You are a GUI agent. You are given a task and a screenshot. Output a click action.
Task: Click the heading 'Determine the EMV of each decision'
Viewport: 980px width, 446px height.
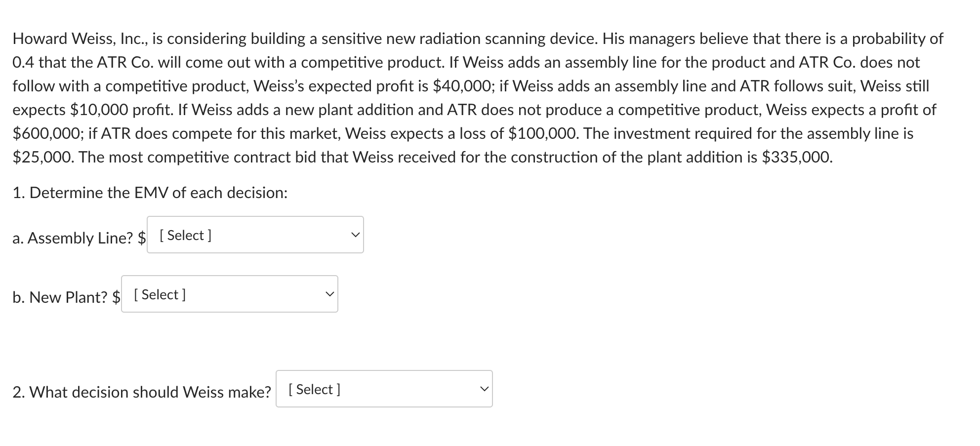150,193
